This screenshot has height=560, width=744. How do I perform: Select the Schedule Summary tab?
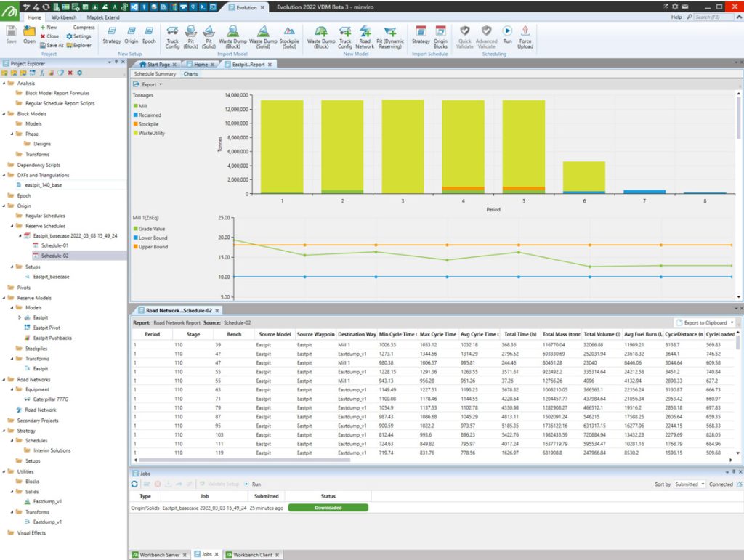tap(155, 74)
